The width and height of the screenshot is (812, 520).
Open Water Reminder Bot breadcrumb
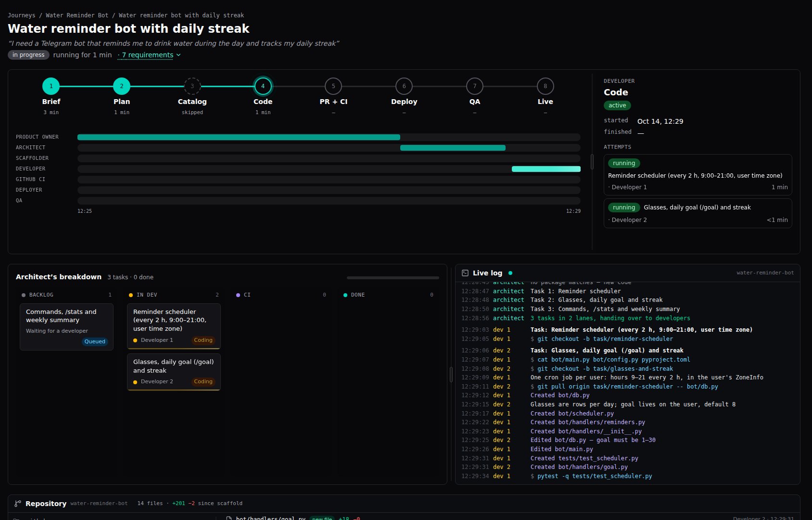pos(77,15)
